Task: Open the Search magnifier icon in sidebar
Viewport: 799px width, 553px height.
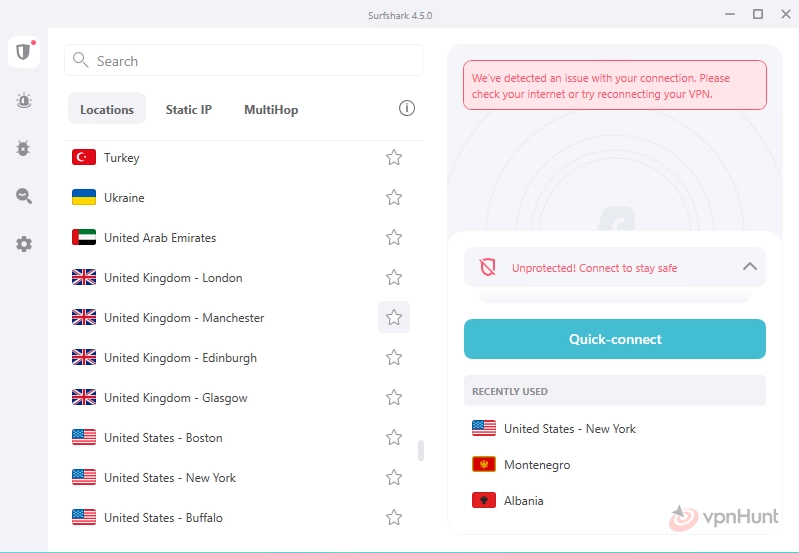Action: pos(23,196)
